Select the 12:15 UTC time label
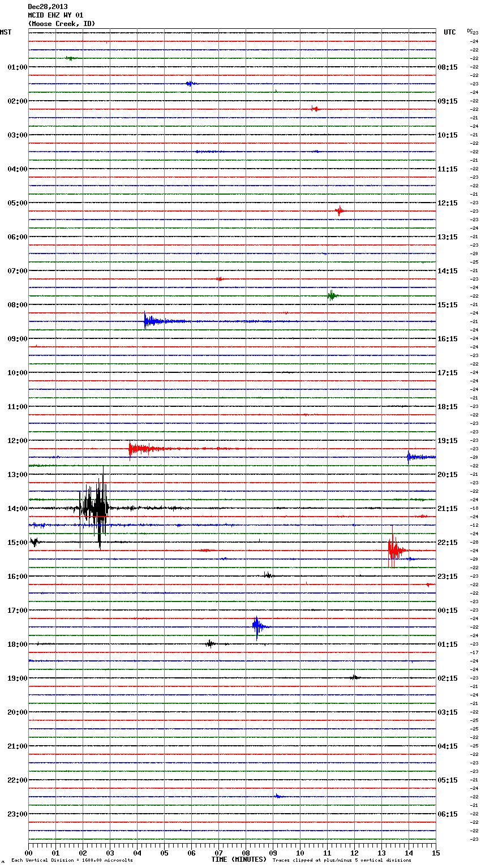The width and height of the screenshot is (481, 868). coord(448,203)
